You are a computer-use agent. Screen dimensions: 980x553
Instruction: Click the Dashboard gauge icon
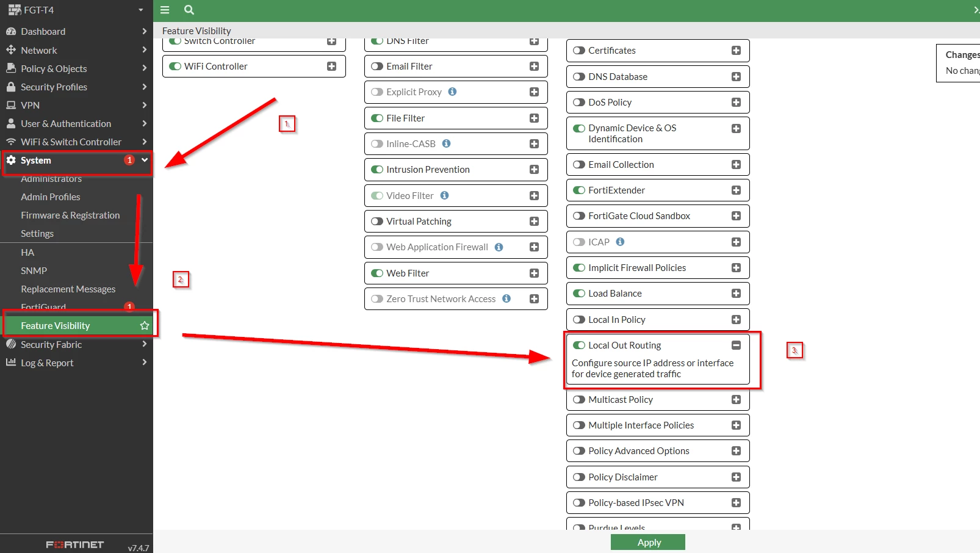[x=11, y=31]
